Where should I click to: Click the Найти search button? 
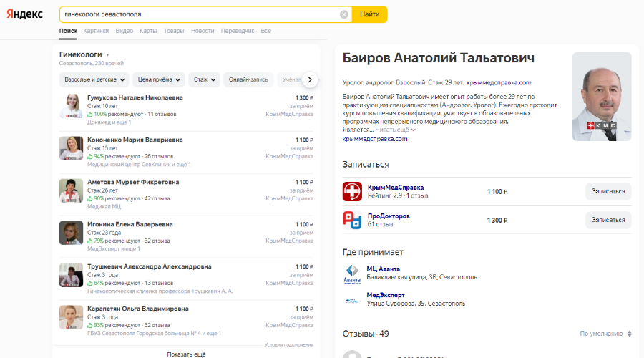coord(370,14)
